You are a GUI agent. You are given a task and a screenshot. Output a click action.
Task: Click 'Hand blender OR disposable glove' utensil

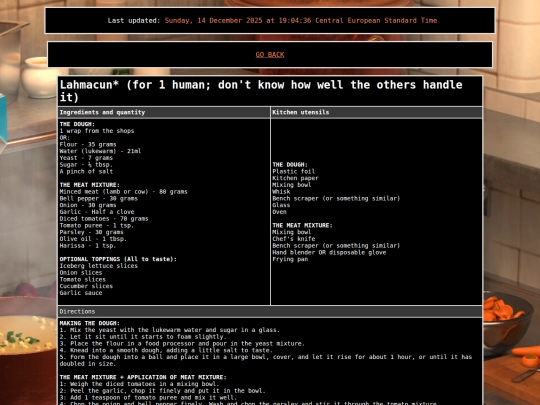[x=329, y=252]
